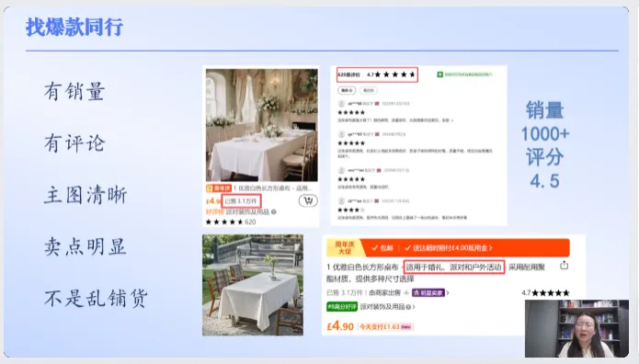Click the green shield icon above the reviews

tap(439, 74)
